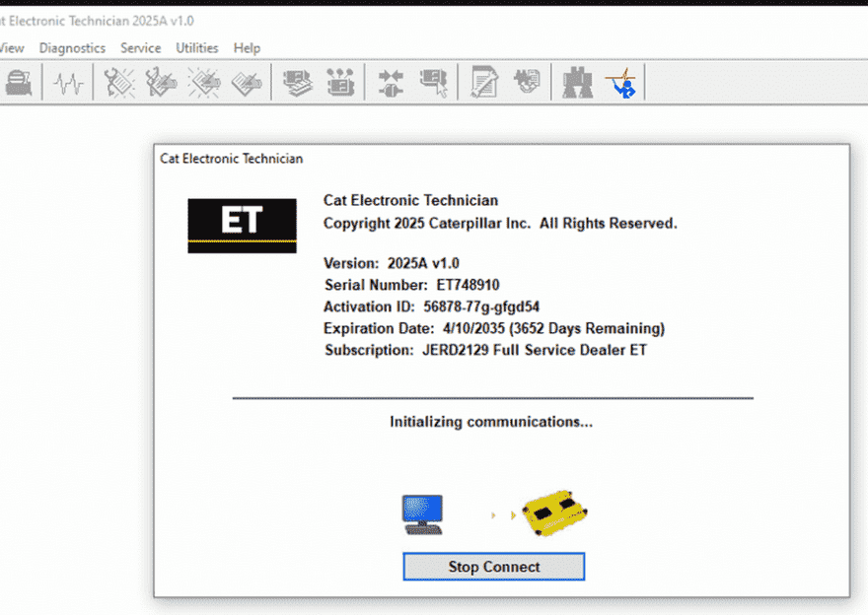
Task: Open the document with pencil icon
Action: (484, 83)
